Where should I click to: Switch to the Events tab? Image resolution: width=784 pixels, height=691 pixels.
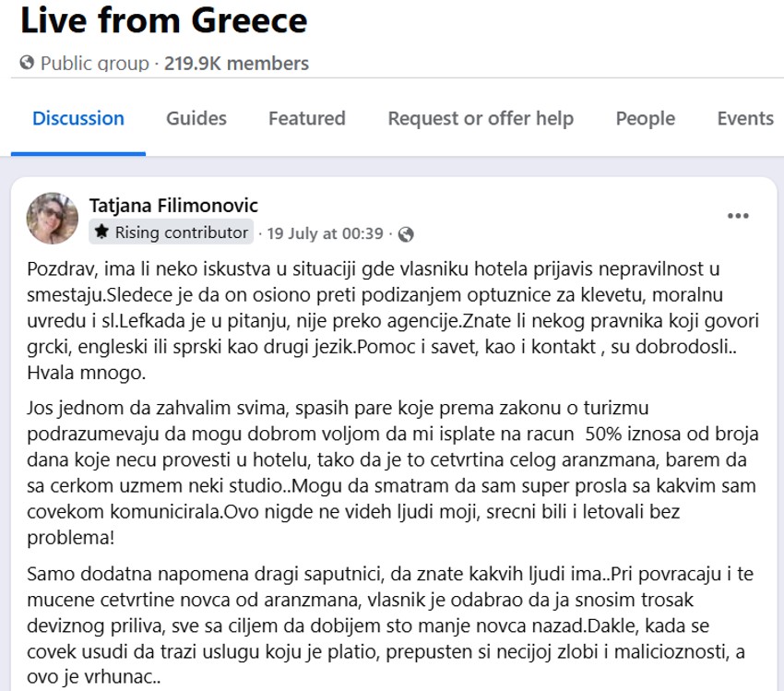pyautogui.click(x=745, y=118)
